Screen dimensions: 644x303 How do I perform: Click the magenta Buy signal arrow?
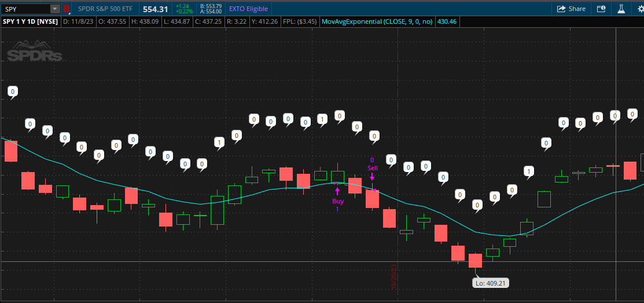coord(337,191)
